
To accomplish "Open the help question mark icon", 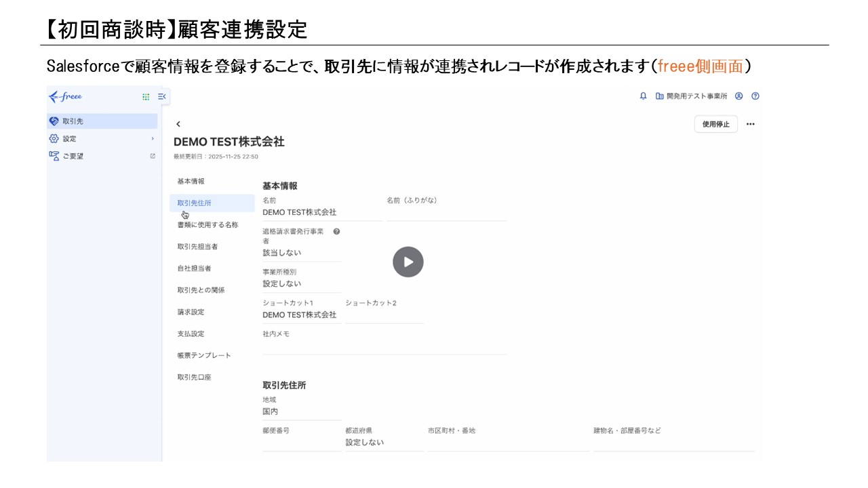I will pos(755,96).
